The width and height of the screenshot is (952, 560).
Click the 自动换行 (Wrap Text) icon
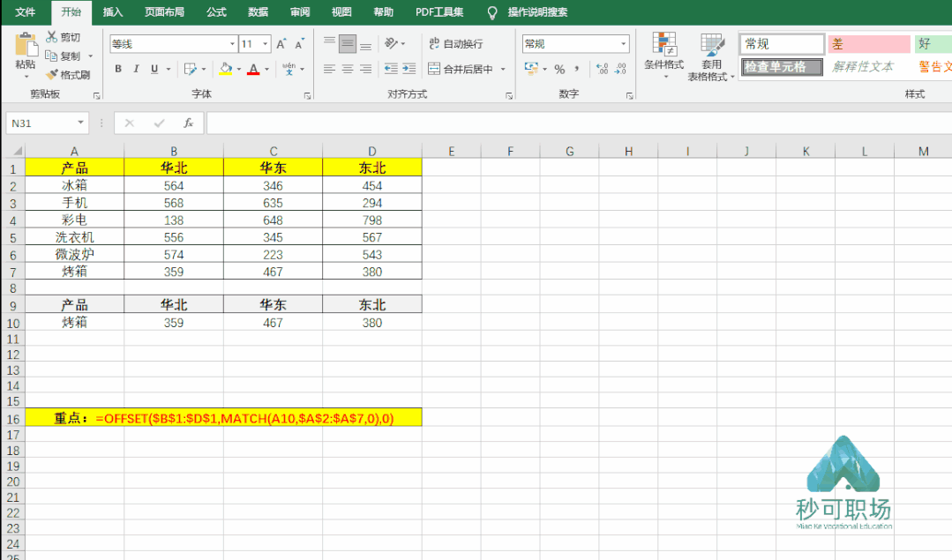(434, 43)
